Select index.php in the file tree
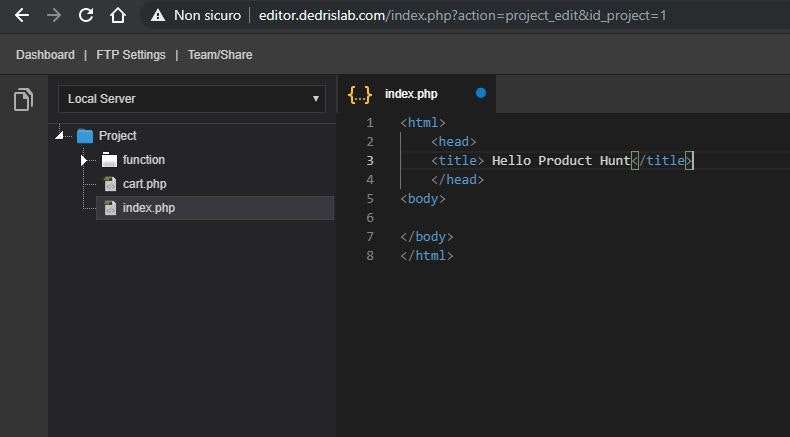Viewport: 790px width, 437px height. pyautogui.click(x=149, y=208)
